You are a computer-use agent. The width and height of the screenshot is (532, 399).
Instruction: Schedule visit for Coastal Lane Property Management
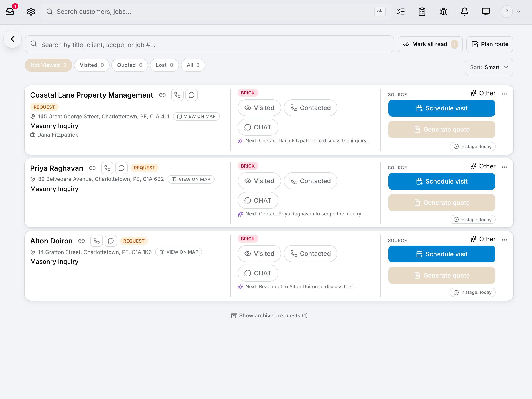[x=442, y=108]
